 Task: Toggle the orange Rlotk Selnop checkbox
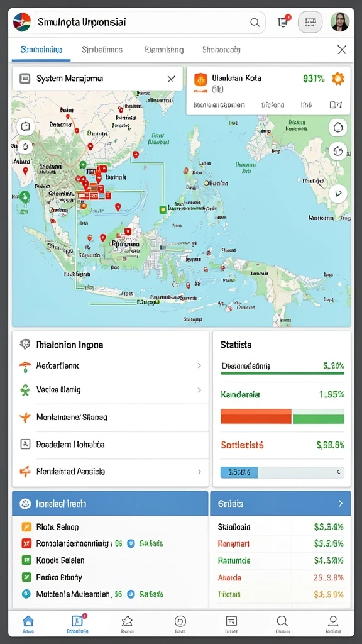point(26,526)
